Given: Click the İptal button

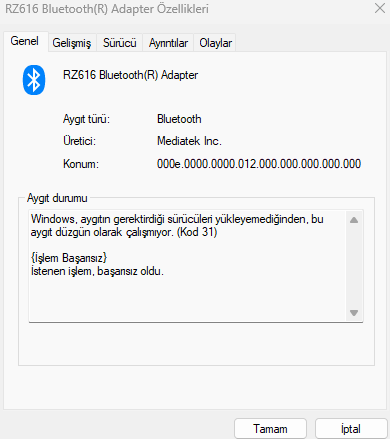Looking at the screenshot, I should pos(351,429).
